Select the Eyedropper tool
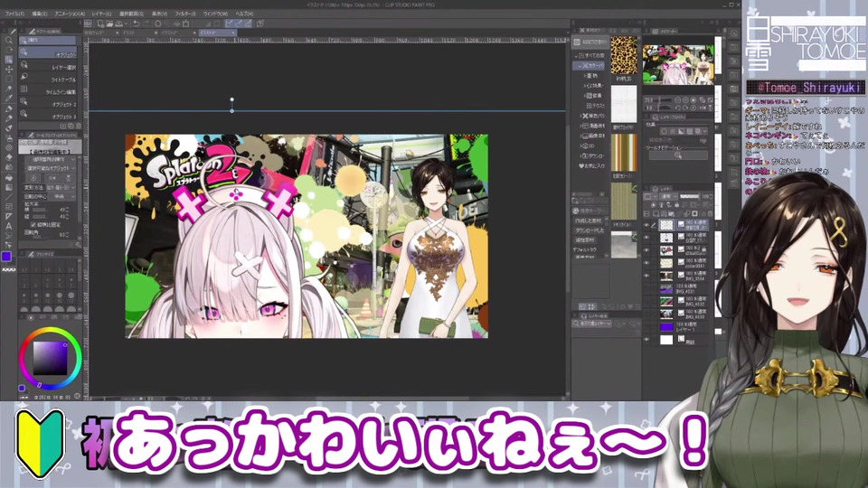This screenshot has width=868, height=488. click(x=9, y=99)
